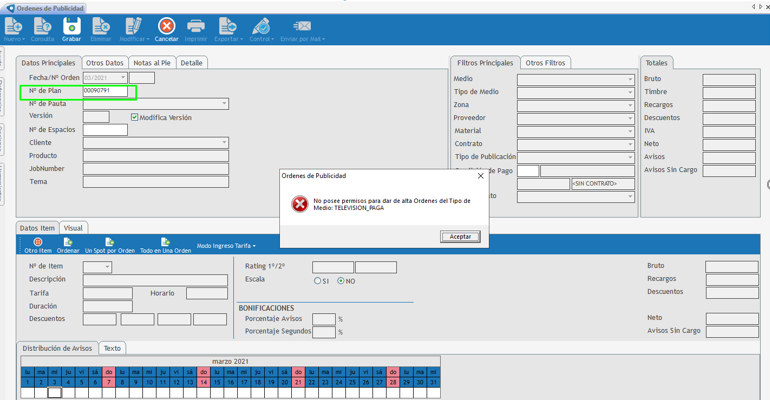Viewport: 770px width, 400px height.
Task: Select the SI radio button for Escala
Action: click(318, 281)
